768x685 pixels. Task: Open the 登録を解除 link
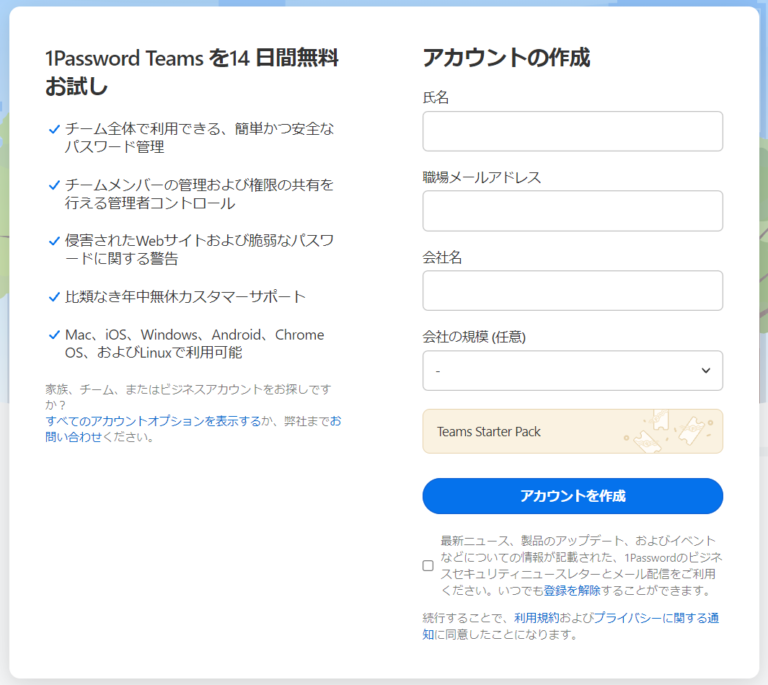(572, 591)
